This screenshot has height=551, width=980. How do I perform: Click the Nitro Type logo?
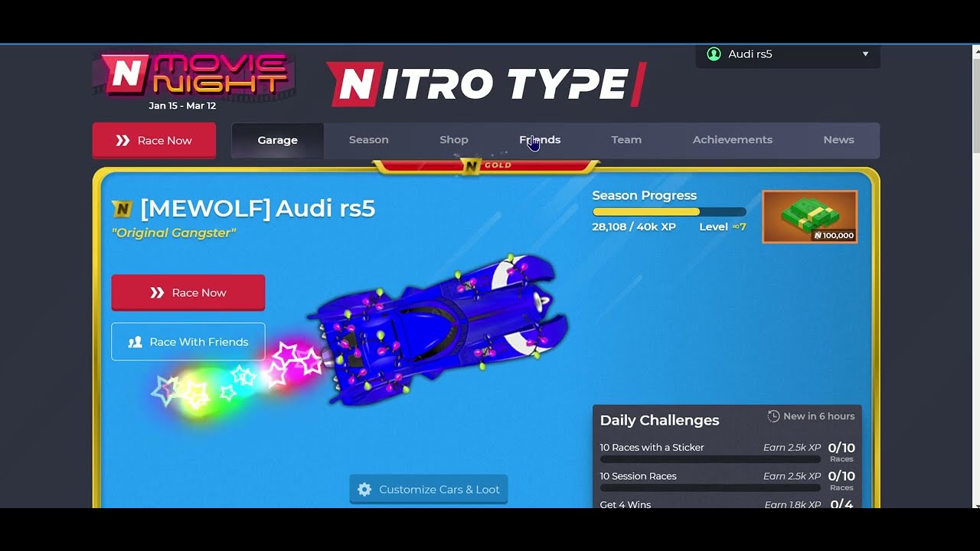[x=487, y=84]
